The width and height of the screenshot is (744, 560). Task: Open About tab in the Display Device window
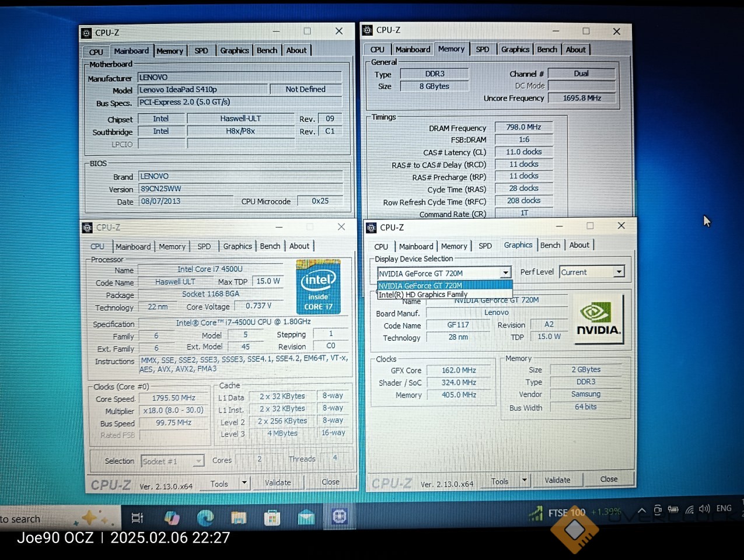(x=579, y=245)
